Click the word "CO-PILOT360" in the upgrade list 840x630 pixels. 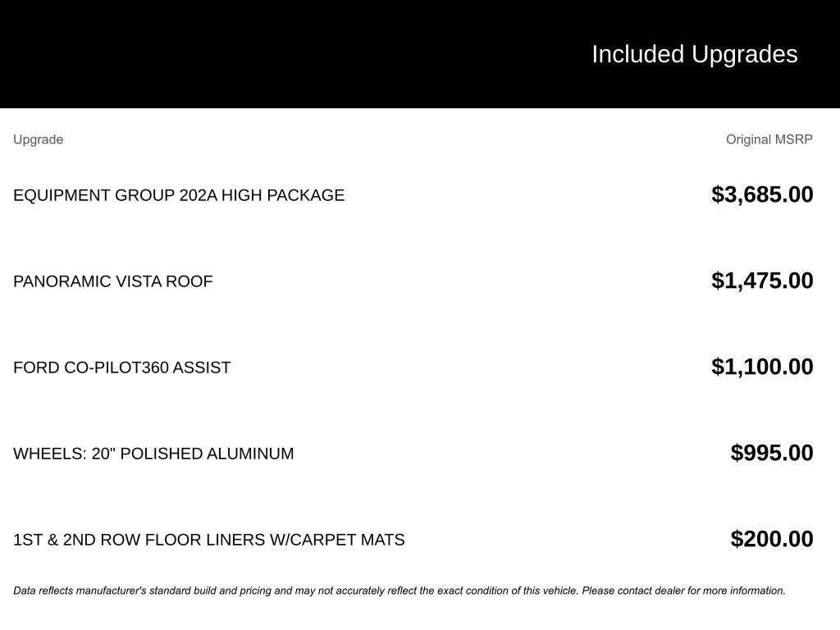[x=116, y=367]
